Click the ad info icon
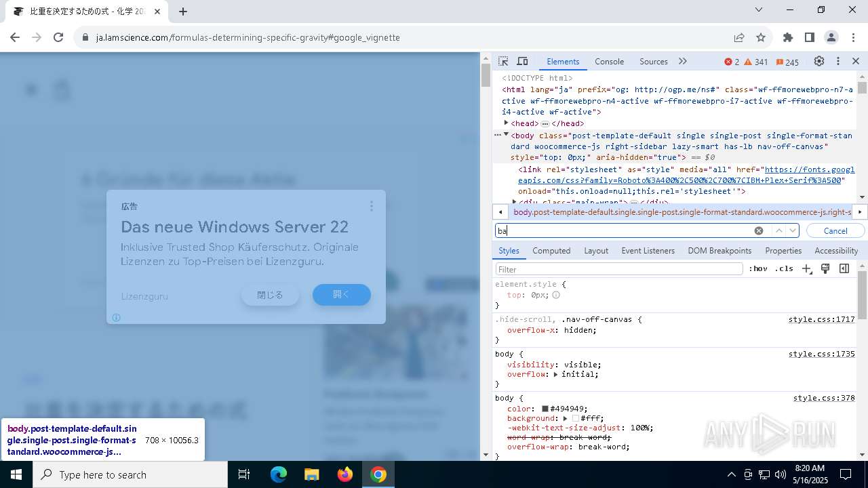Viewport: 868px width, 488px height. (116, 317)
